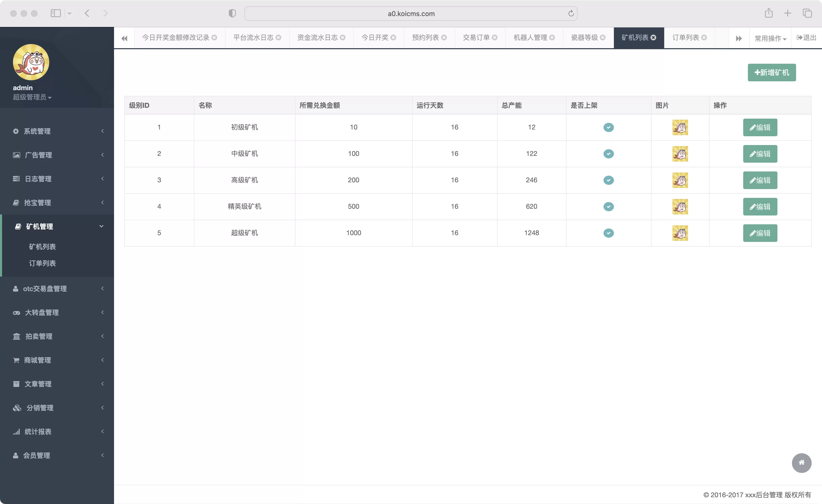
Task: Close the 资金流水日志 tab via its x icon
Action: 343,38
